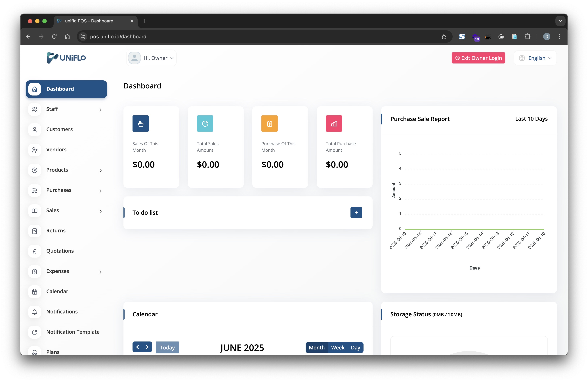Image resolution: width=588 pixels, height=382 pixels.
Task: Bookmark this page with star icon
Action: 444,37
